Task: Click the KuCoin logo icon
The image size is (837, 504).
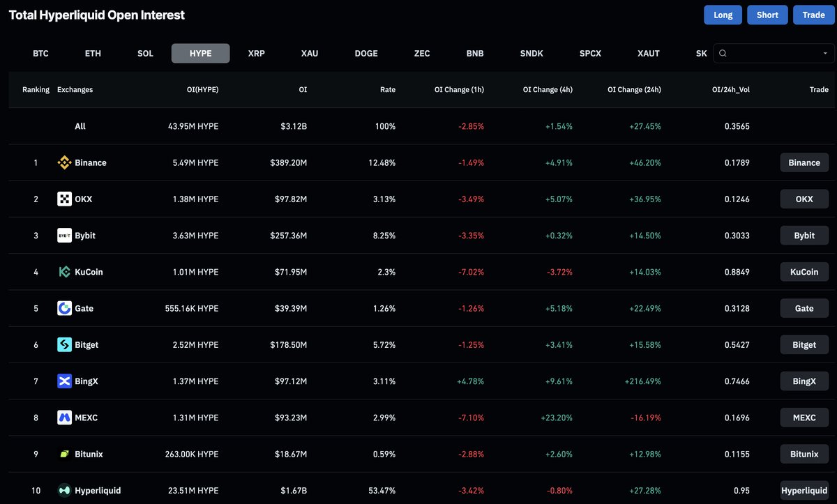Action: pos(64,272)
